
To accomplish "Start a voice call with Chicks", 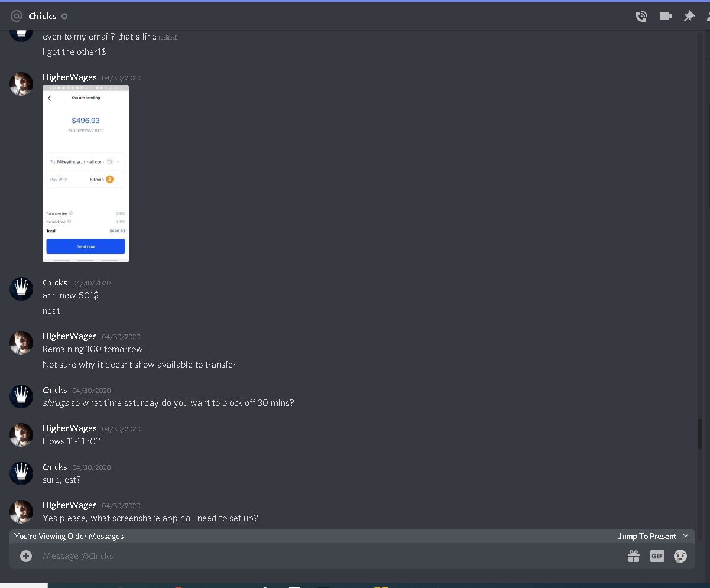I will click(x=641, y=16).
